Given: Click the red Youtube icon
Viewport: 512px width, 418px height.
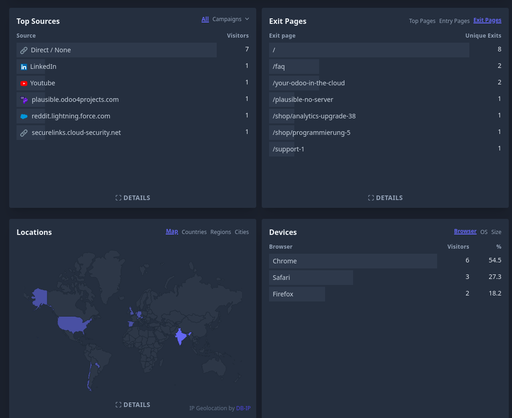Looking at the screenshot, I should (24, 83).
